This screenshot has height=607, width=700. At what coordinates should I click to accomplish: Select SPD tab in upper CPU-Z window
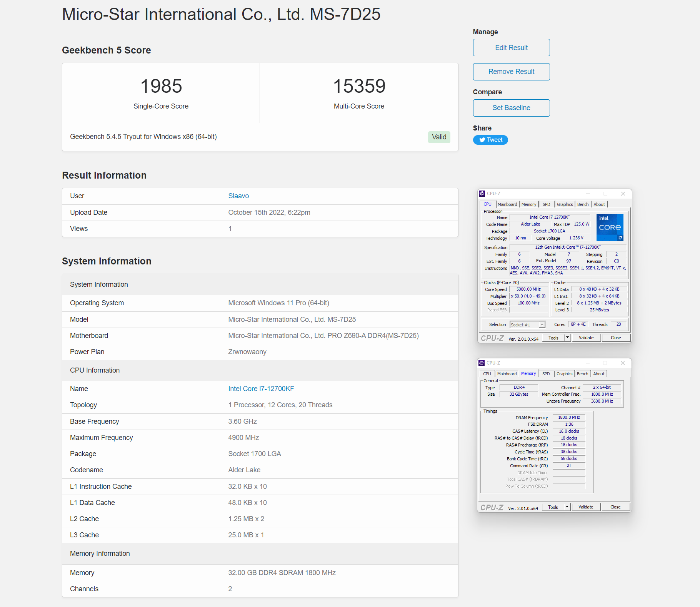pyautogui.click(x=546, y=204)
